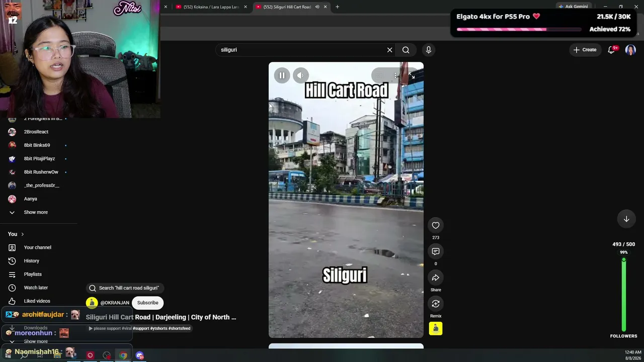The image size is (644, 362).
Task: Click the Aanya channel avatar
Action: point(12,199)
